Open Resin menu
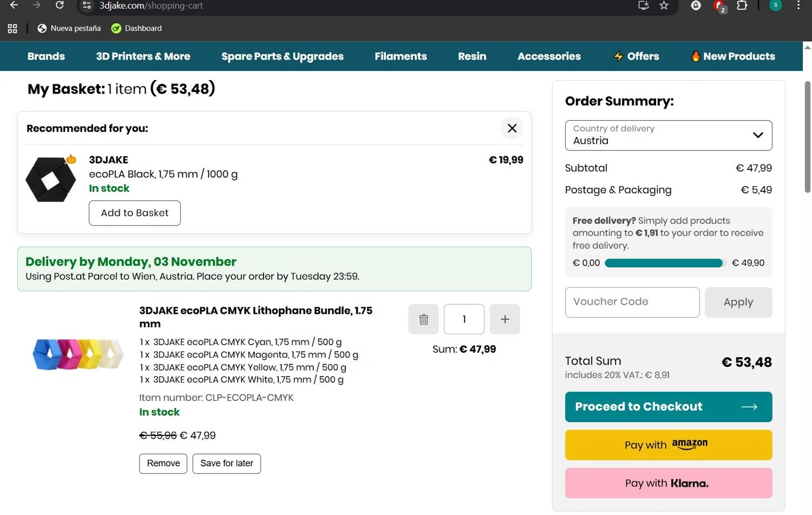 coord(472,56)
